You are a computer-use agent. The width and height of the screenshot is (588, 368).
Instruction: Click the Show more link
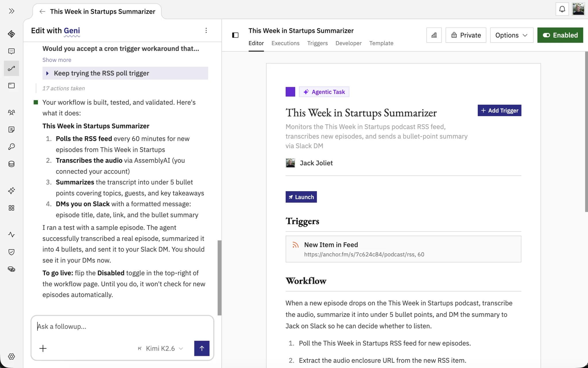(x=57, y=60)
